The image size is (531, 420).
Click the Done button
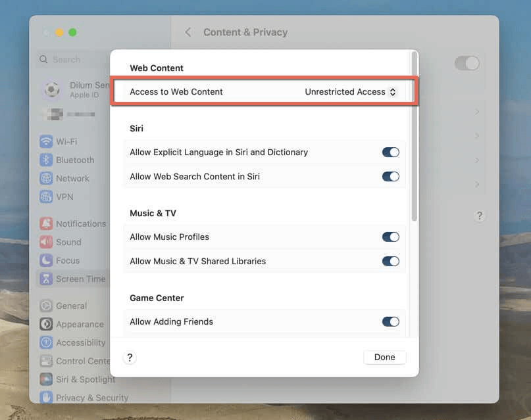coord(384,357)
